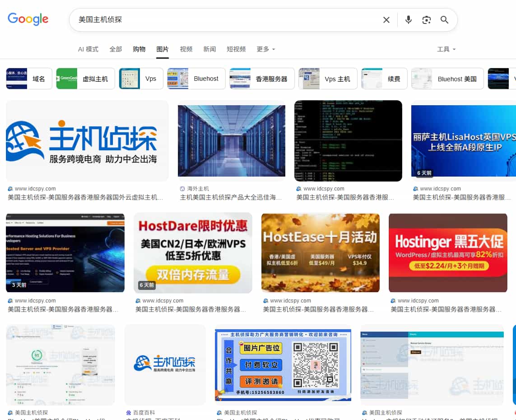Click the search magnifier icon

coord(444,20)
